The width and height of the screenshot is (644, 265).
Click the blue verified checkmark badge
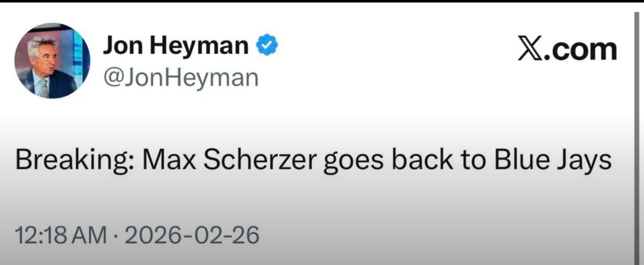pos(267,45)
